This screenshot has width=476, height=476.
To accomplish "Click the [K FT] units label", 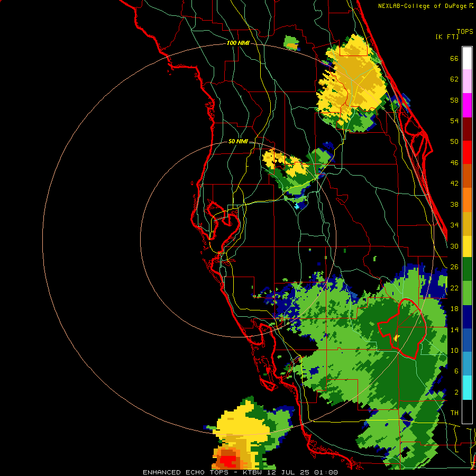I will [x=447, y=36].
